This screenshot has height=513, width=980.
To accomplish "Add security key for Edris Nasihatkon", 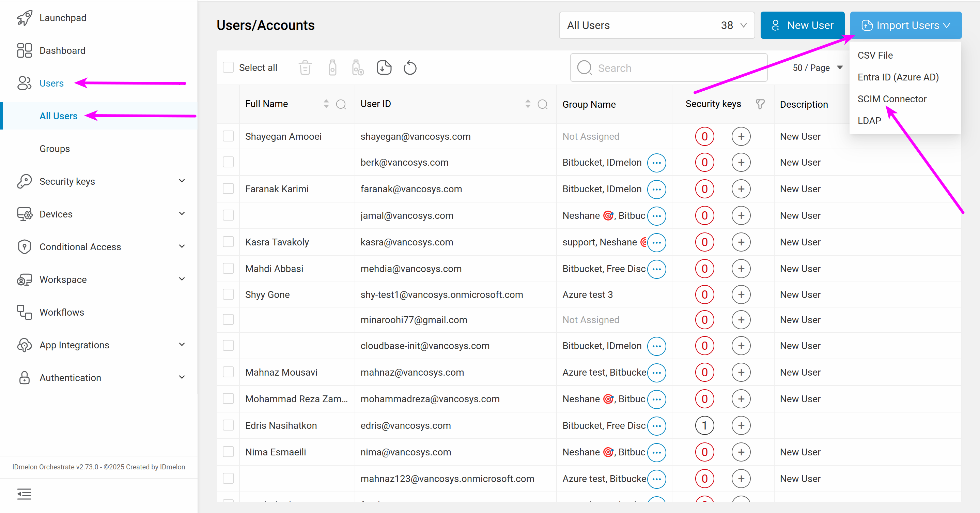I will pos(741,425).
